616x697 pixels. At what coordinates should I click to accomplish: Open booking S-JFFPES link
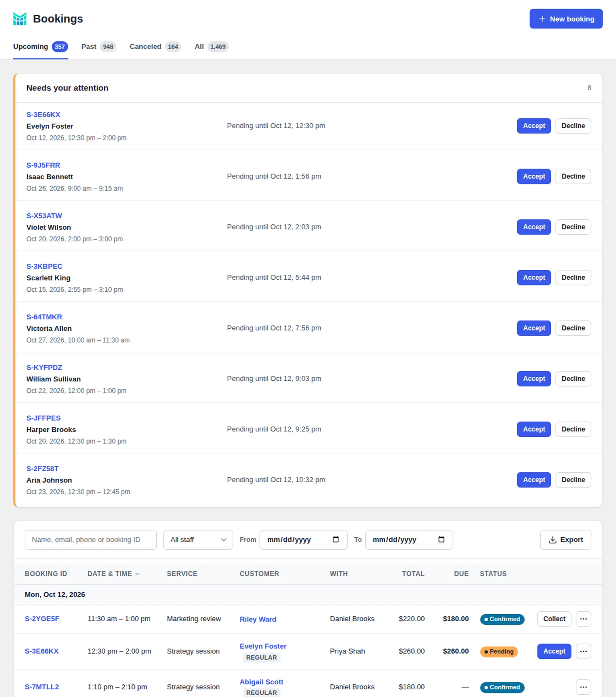point(43,418)
